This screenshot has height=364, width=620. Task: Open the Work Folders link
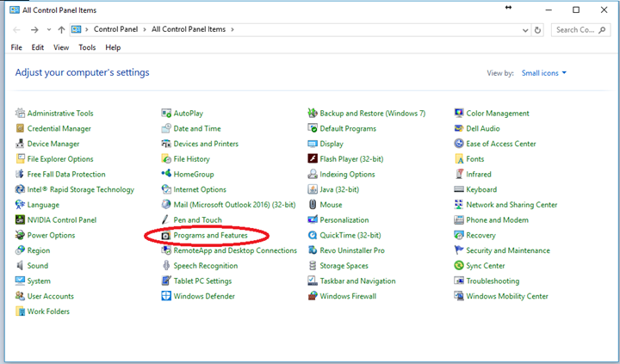coord(48,312)
